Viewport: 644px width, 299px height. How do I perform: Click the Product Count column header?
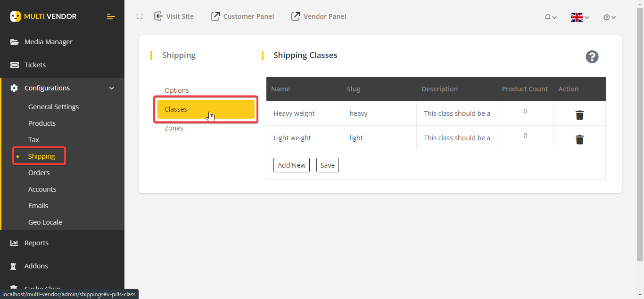pos(525,89)
